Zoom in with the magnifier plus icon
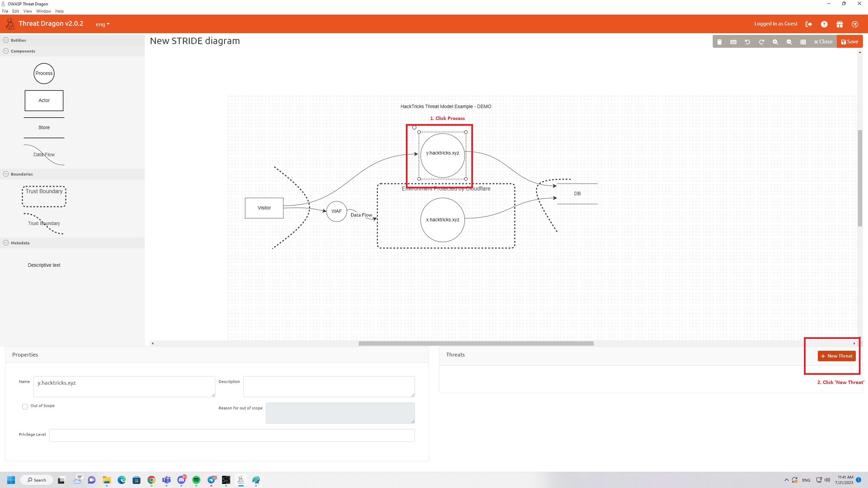The height and width of the screenshot is (488, 868). tap(775, 42)
